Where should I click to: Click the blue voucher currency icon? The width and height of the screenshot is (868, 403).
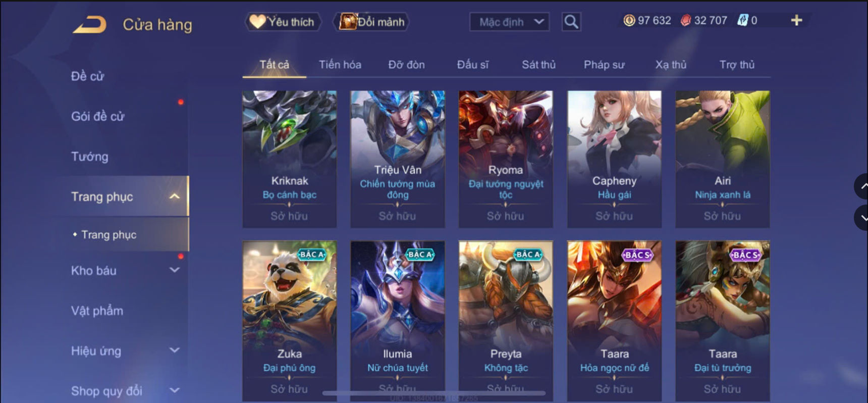pyautogui.click(x=742, y=20)
